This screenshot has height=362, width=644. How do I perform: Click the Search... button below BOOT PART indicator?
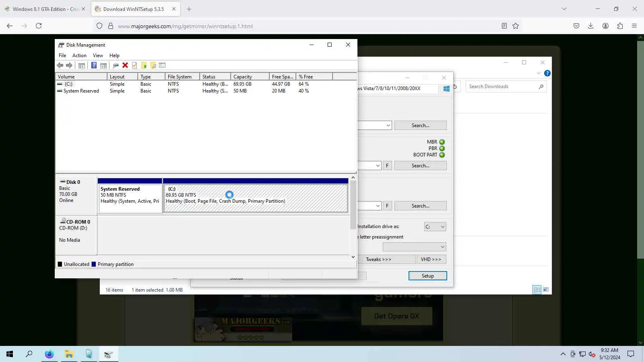[x=420, y=165]
